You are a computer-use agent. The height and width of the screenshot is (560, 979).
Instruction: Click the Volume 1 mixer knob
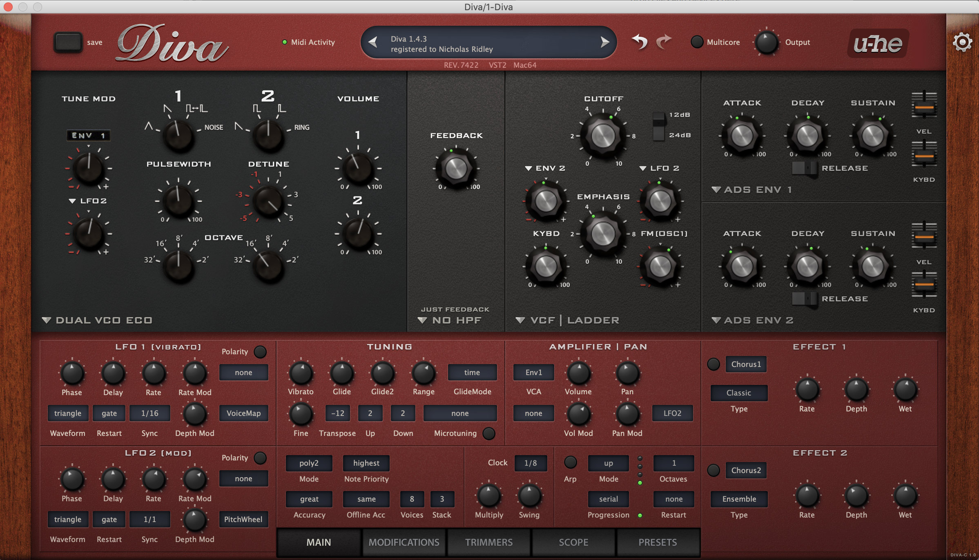[358, 168]
